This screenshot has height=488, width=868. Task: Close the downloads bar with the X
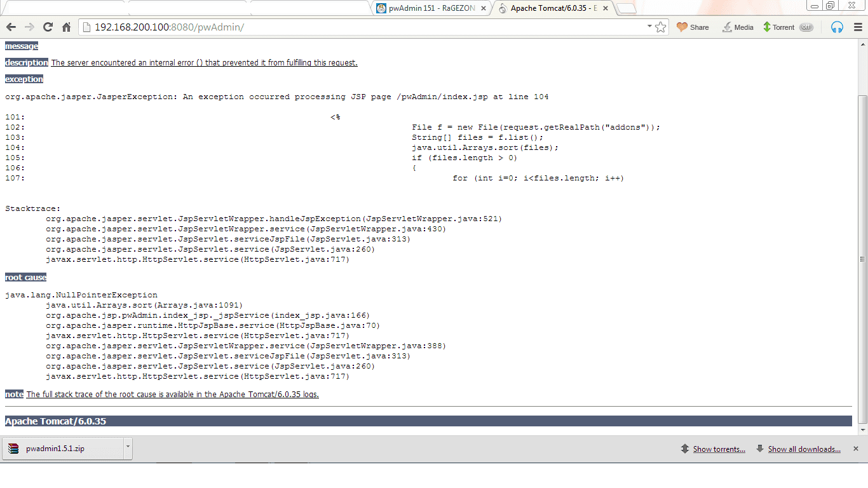[855, 449]
